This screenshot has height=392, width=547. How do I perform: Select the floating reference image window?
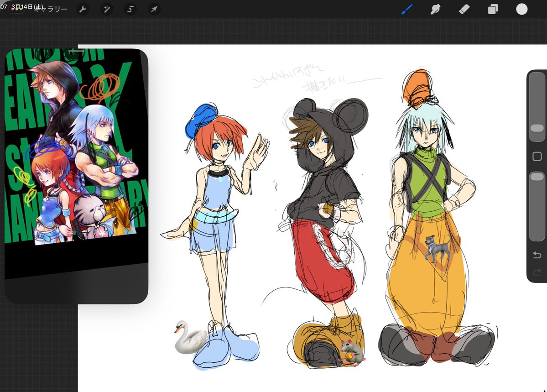[76, 176]
